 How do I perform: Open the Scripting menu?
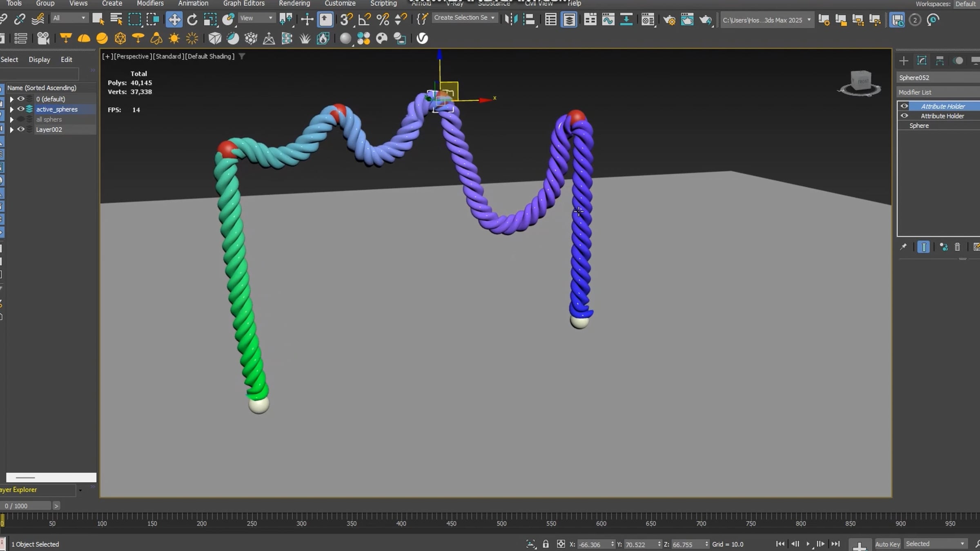[x=383, y=3]
